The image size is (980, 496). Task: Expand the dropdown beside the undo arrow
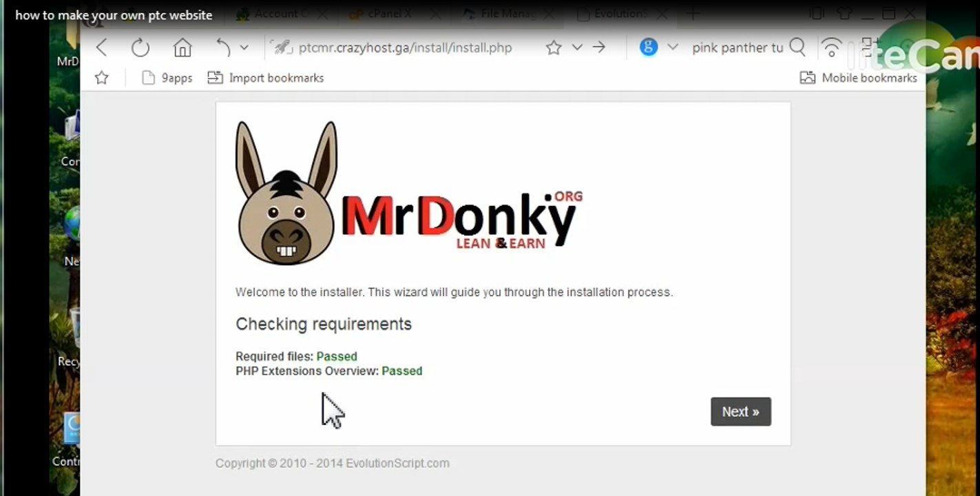244,48
